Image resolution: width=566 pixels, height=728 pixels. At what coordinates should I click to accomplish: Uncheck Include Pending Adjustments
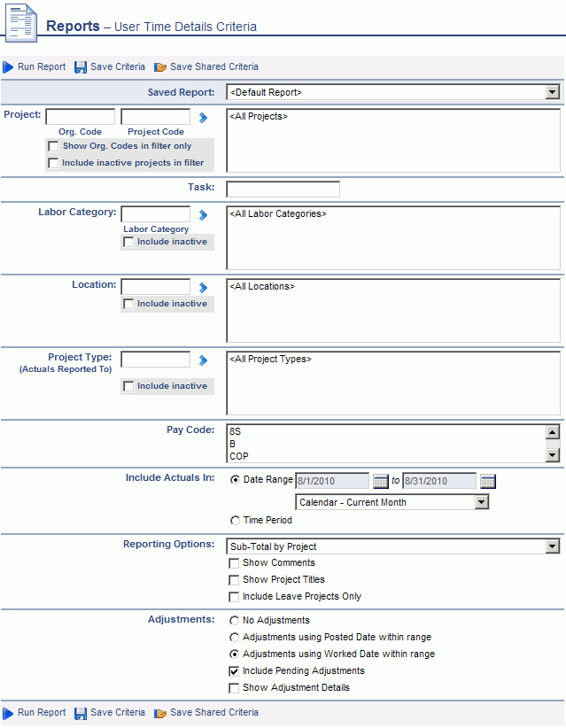click(x=234, y=671)
